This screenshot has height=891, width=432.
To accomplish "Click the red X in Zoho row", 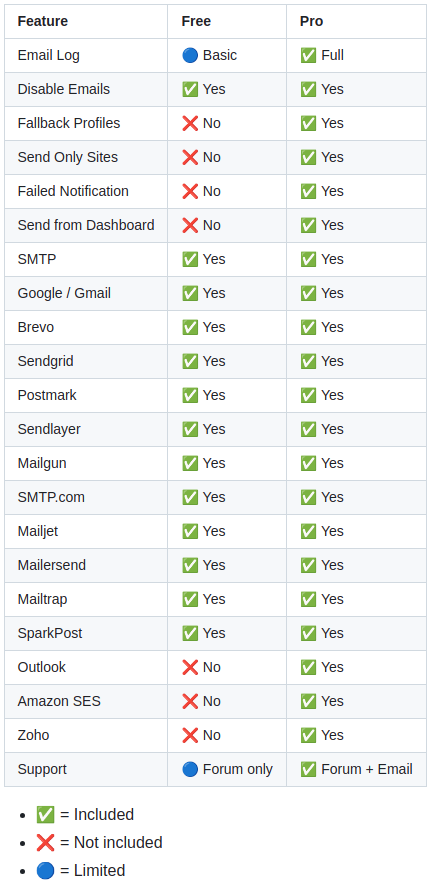I will (x=190, y=735).
